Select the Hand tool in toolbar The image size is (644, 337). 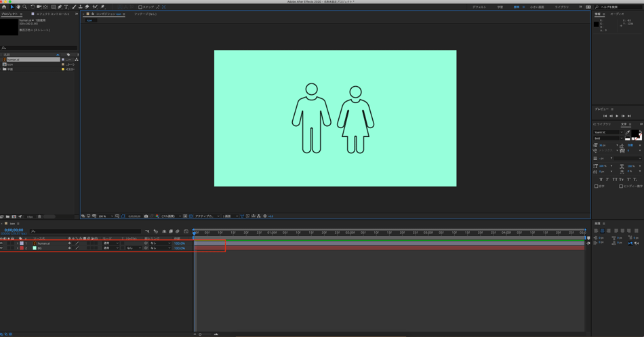click(x=18, y=7)
